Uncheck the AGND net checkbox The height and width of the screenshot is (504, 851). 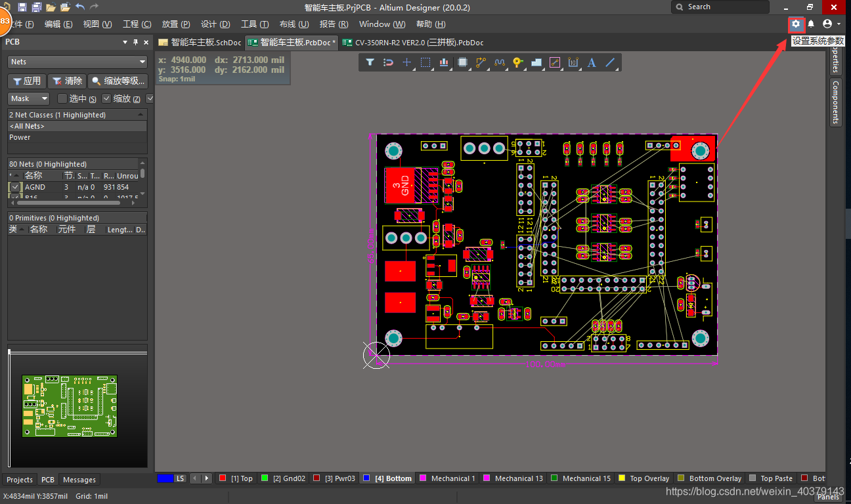point(16,187)
